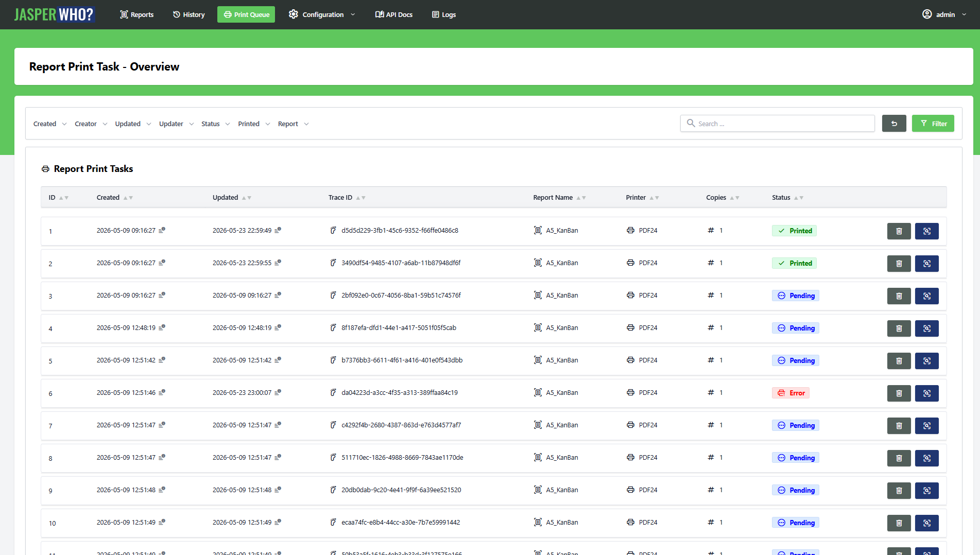Viewport: 980px width, 555px height.
Task: Open the Reports page
Action: tap(136, 14)
